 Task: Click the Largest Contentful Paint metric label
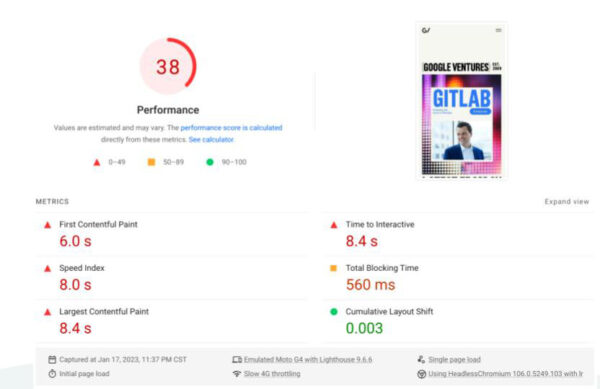click(x=104, y=312)
